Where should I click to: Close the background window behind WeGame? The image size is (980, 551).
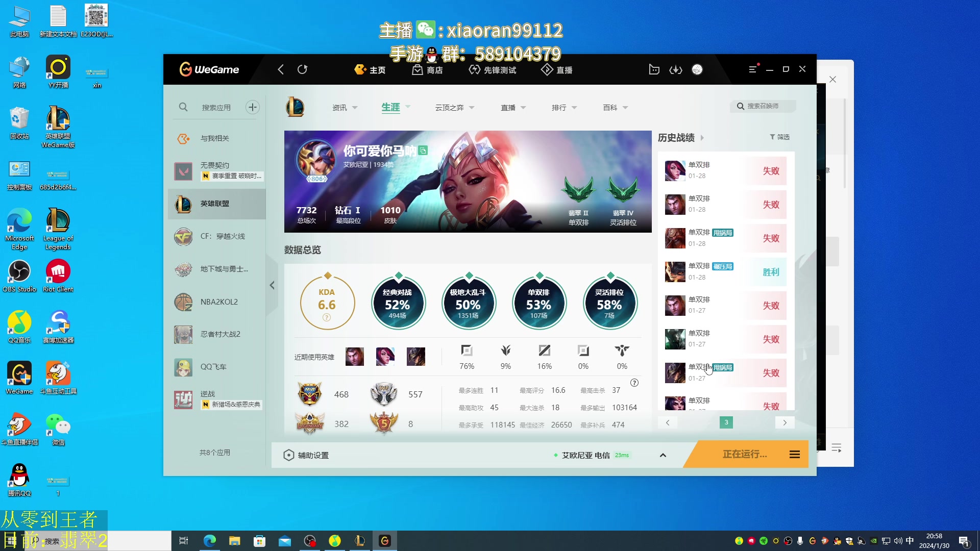[833, 80]
